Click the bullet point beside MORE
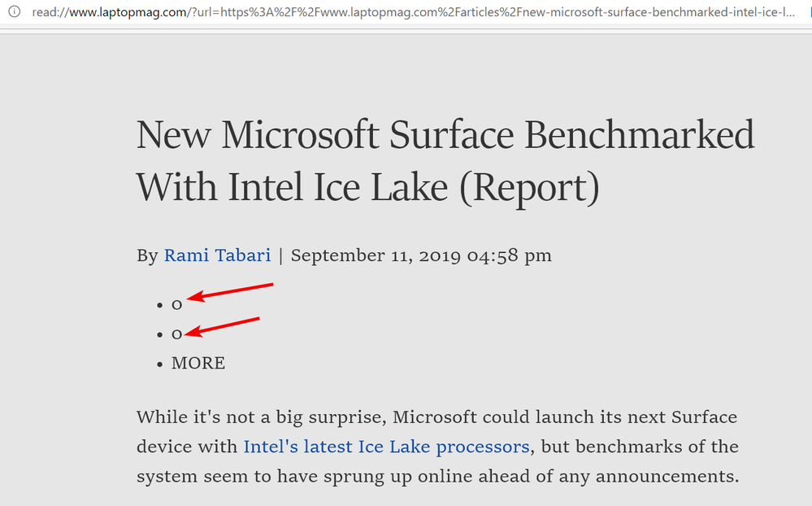Screen dimensions: 812x506 [159, 364]
